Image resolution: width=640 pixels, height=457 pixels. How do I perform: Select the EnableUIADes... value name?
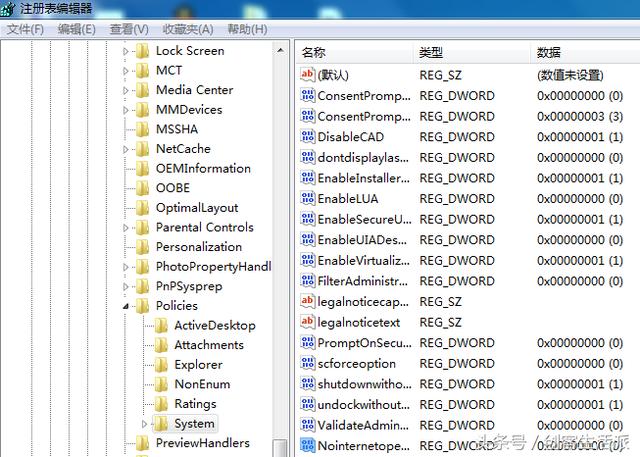point(362,240)
